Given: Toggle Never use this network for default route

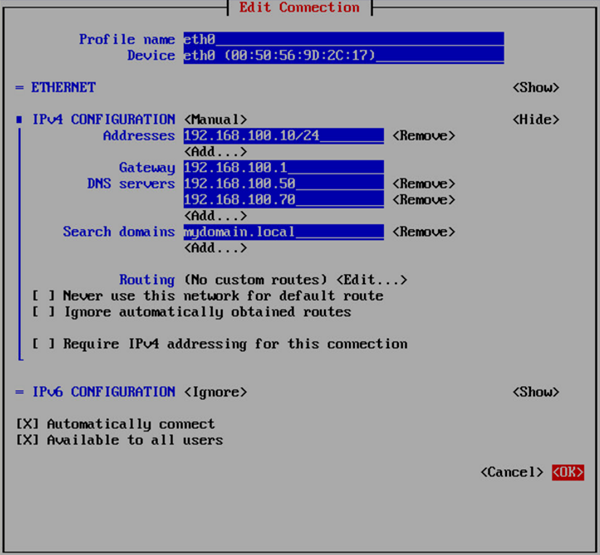Looking at the screenshot, I should click(x=208, y=296).
